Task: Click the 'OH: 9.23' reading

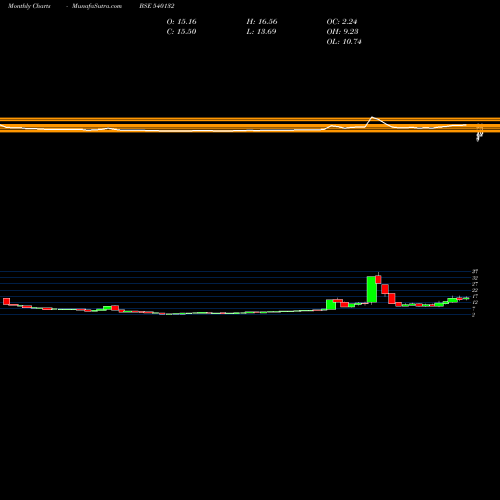Action: [x=342, y=32]
